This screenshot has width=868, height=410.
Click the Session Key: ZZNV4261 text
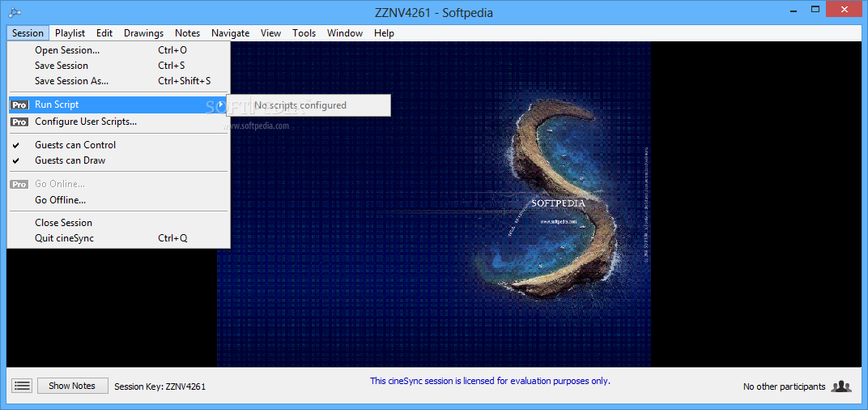pos(160,387)
